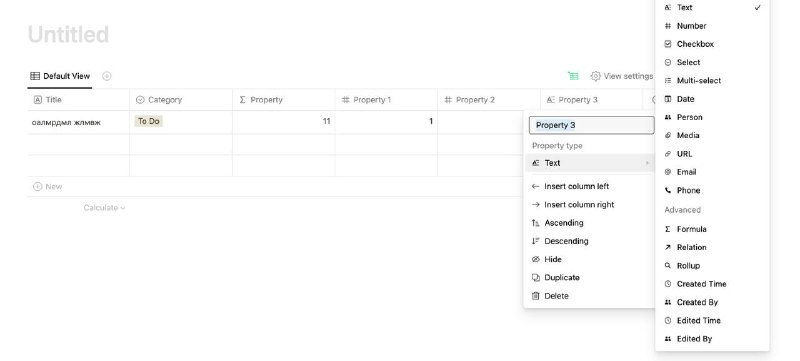800x361 pixels.
Task: Open the Category column header menu
Action: (181, 100)
